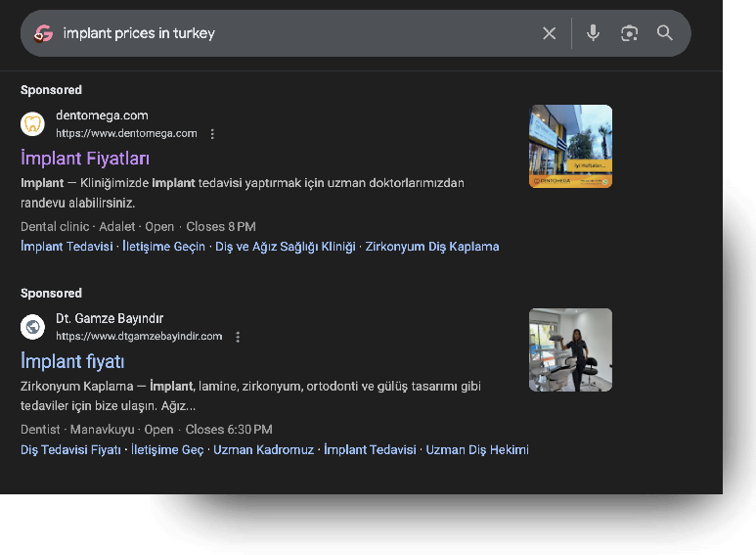The height and width of the screenshot is (555, 756).
Task: Open the 'İletişime Geçin' sitelink
Action: point(163,247)
